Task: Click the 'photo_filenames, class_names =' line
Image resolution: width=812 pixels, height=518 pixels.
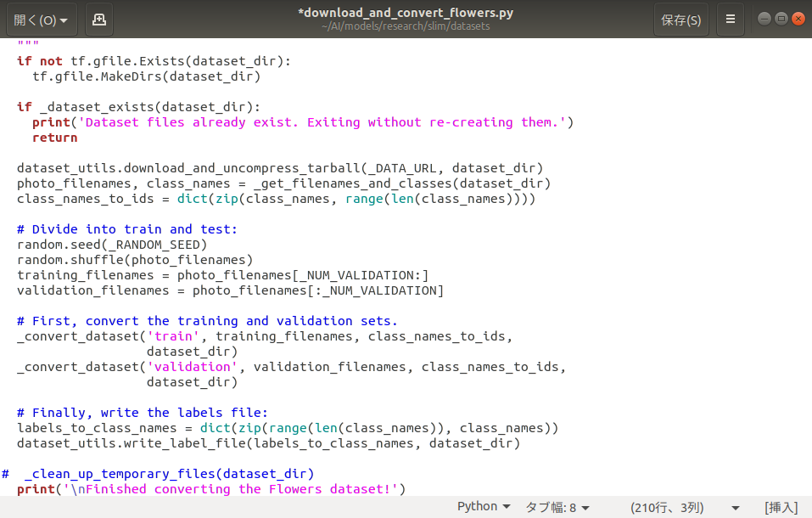Action: click(x=283, y=183)
